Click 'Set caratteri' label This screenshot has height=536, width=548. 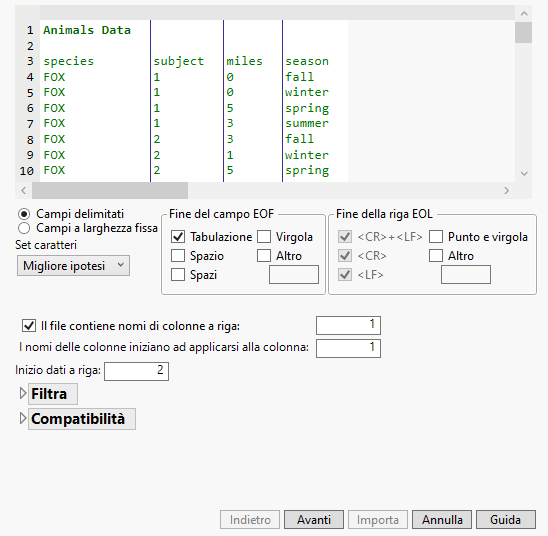(46, 245)
